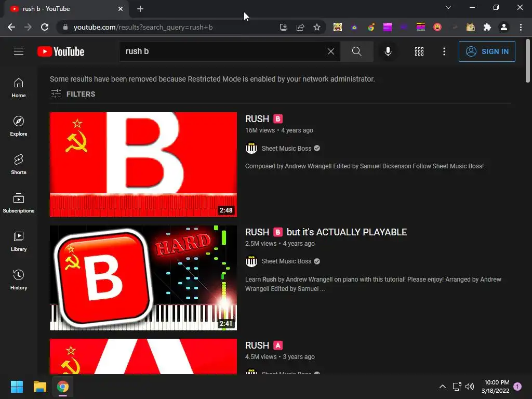Open the Extensions puzzle menu
This screenshot has height=399, width=532.
[x=487, y=27]
